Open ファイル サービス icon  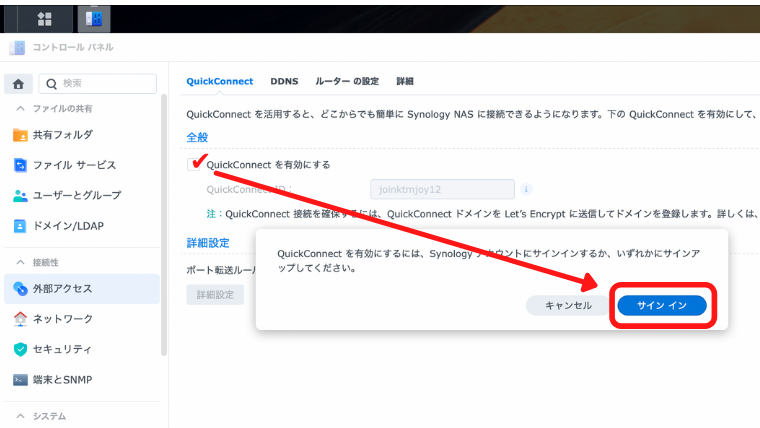[20, 165]
